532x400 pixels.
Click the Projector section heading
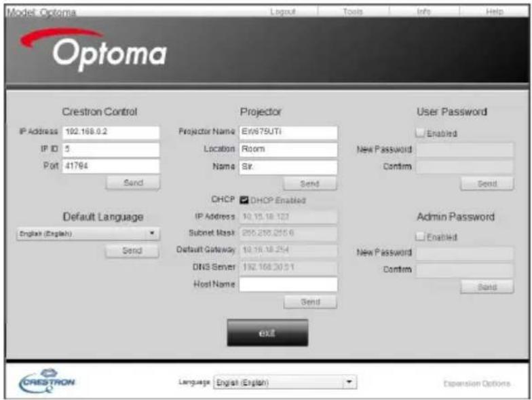[x=261, y=111]
